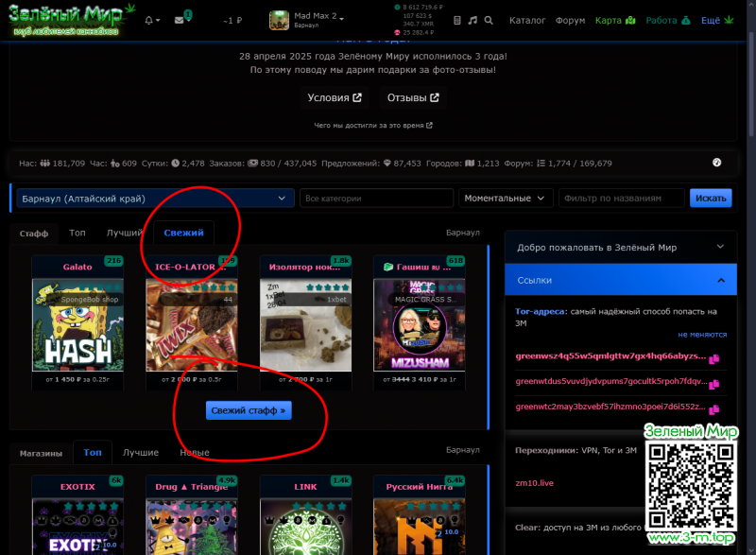The height and width of the screenshot is (555, 756).
Task: Switch to the Свежий tab
Action: click(x=182, y=233)
